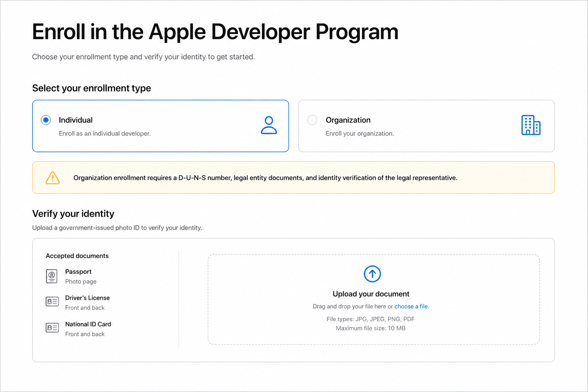This screenshot has height=392, width=588.
Task: Click the upload arrow circle icon
Action: 372,274
